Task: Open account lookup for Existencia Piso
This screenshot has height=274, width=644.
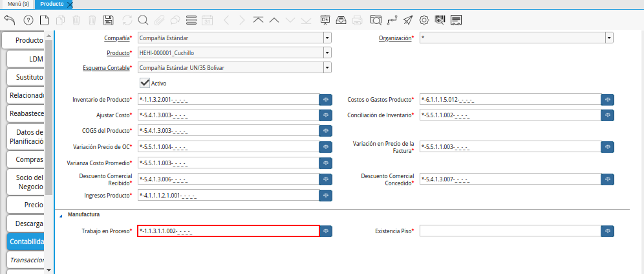Action: (x=607, y=231)
